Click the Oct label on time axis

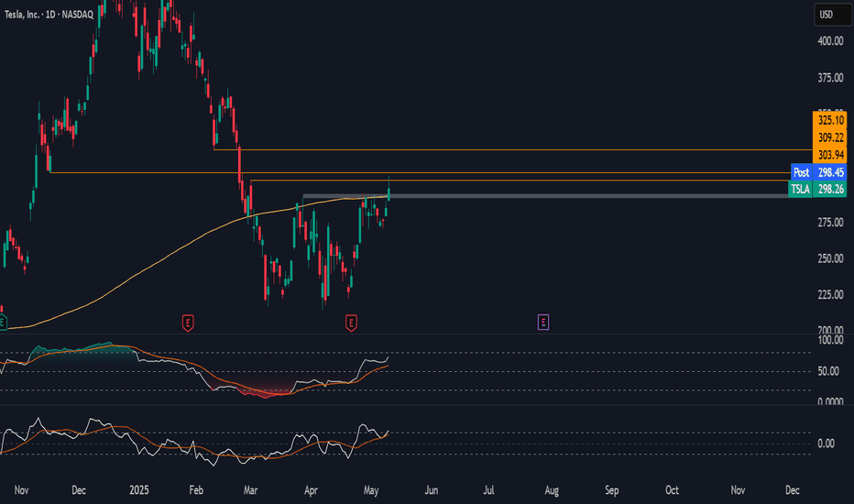tap(672, 490)
